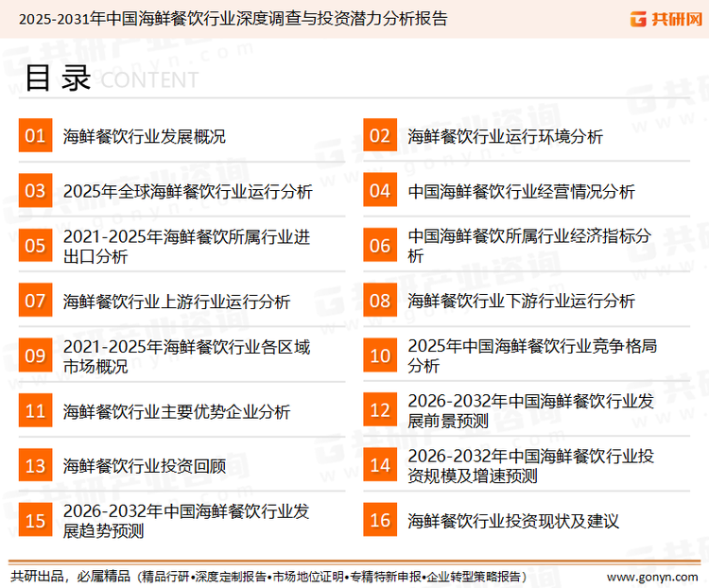
Task: Click the orange 15 number box
Action: [x=35, y=520]
